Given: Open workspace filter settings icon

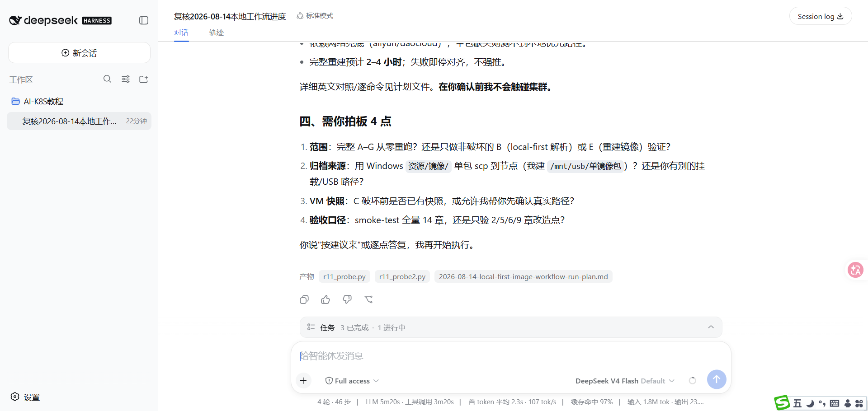Looking at the screenshot, I should click(126, 79).
